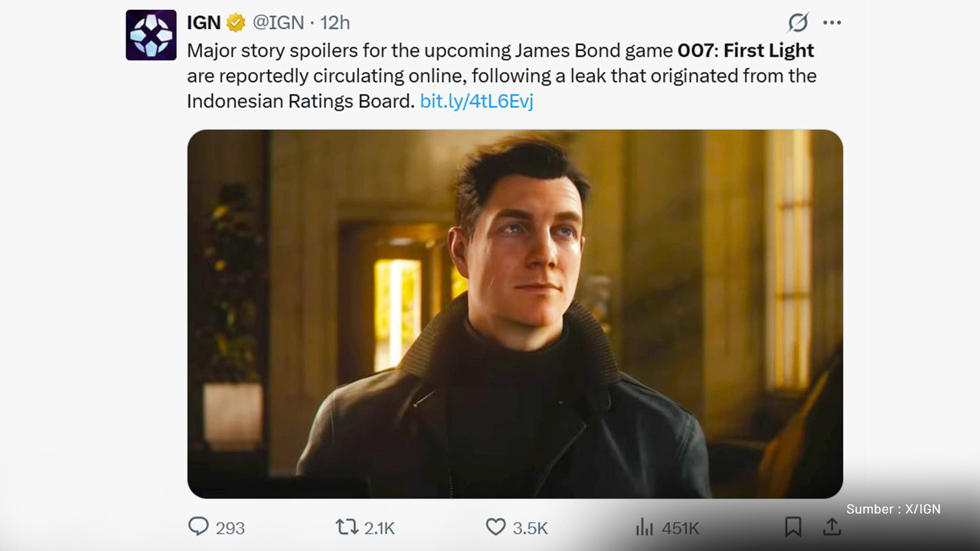Bookmark the IGN tweet

pos(793,527)
